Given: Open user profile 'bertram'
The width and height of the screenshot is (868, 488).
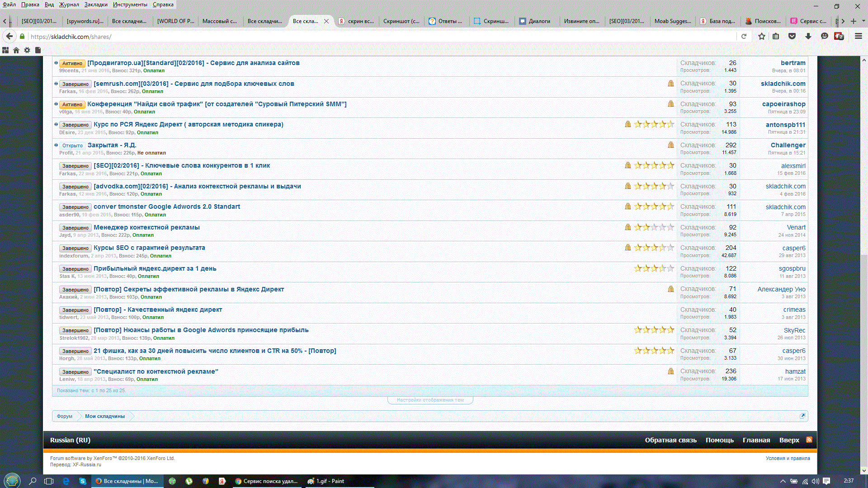Looking at the screenshot, I should pos(793,63).
